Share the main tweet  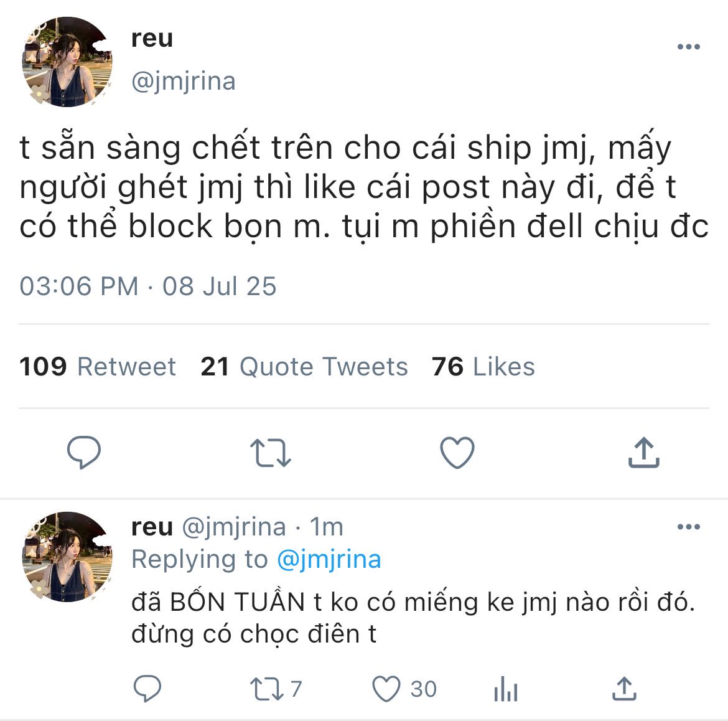click(x=643, y=452)
